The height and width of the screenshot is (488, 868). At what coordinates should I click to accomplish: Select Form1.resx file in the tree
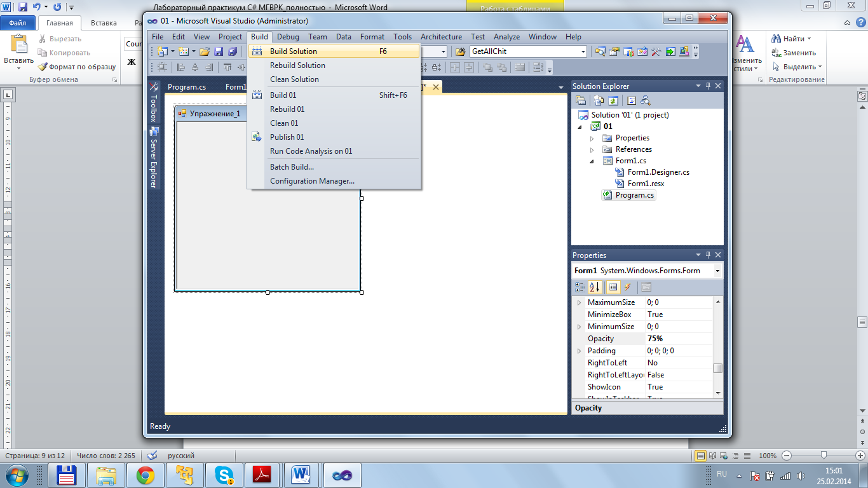646,184
